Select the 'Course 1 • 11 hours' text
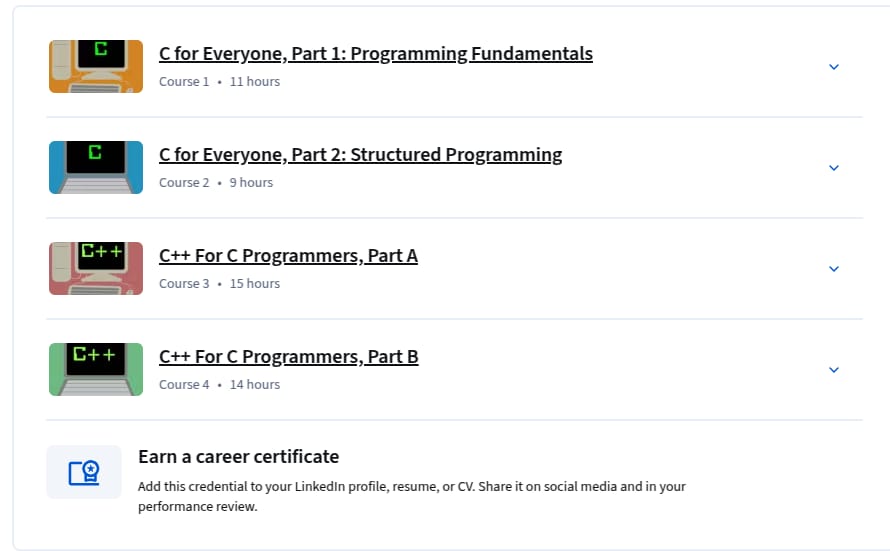This screenshot has height=551, width=890. (220, 82)
